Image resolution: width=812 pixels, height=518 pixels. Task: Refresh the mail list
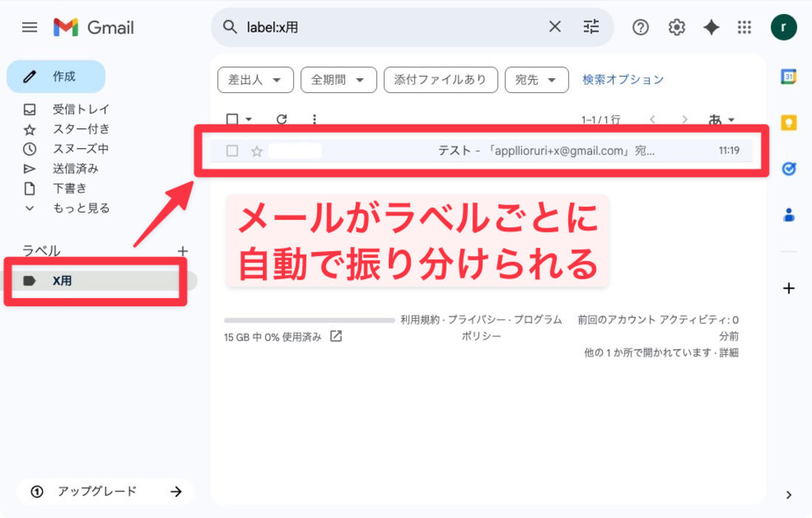[x=282, y=119]
